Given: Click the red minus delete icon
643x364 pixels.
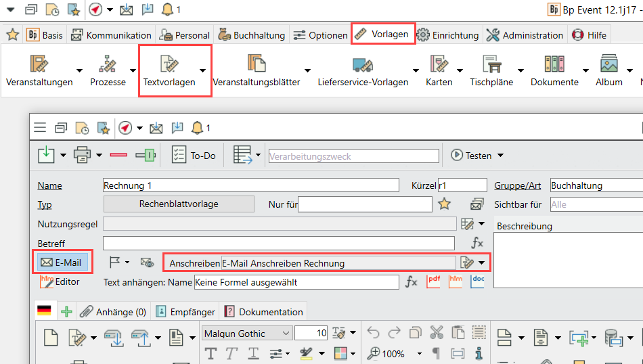Looking at the screenshot, I should [x=118, y=155].
